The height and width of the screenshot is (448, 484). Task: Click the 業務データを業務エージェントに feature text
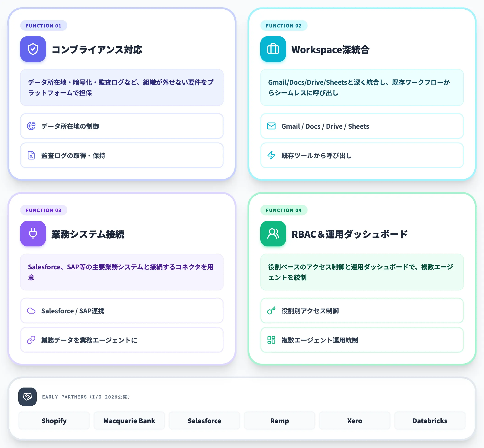point(89,340)
